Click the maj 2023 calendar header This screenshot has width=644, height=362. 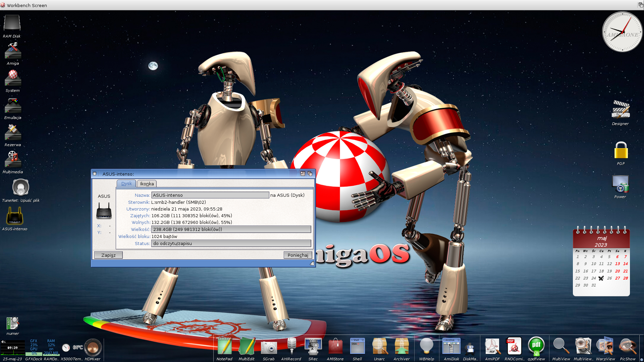601,241
